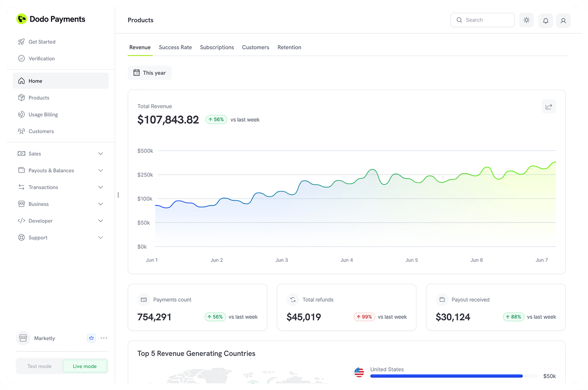
Task: Click the Payments count card icon
Action: click(144, 300)
